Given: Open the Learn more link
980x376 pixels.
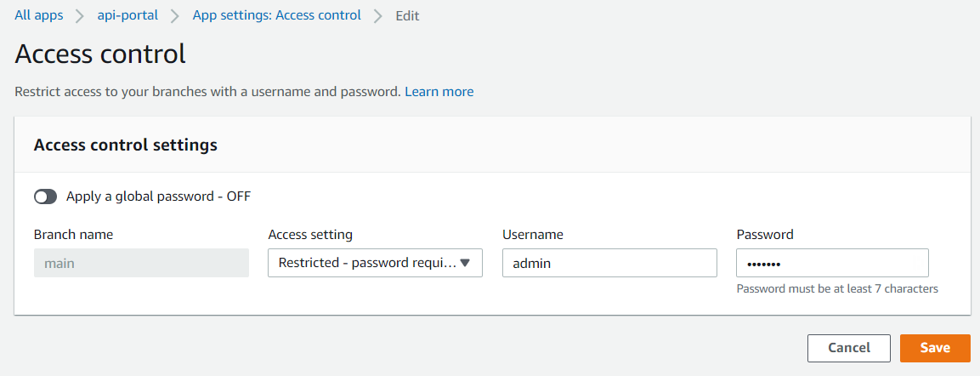Looking at the screenshot, I should [x=439, y=91].
